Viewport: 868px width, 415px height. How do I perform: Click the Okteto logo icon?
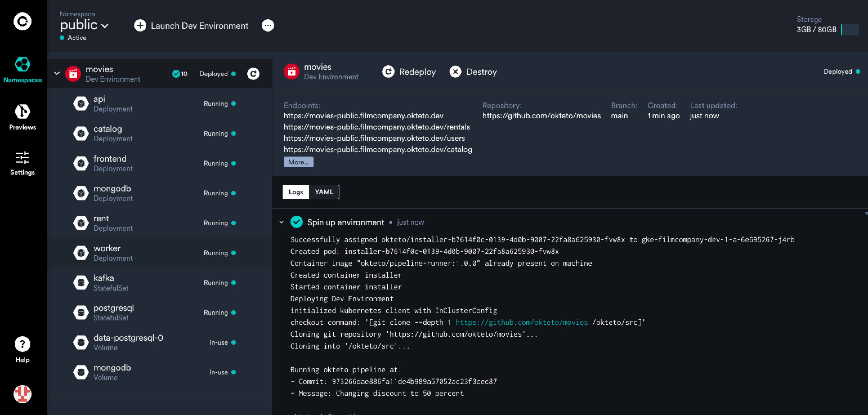[22, 22]
